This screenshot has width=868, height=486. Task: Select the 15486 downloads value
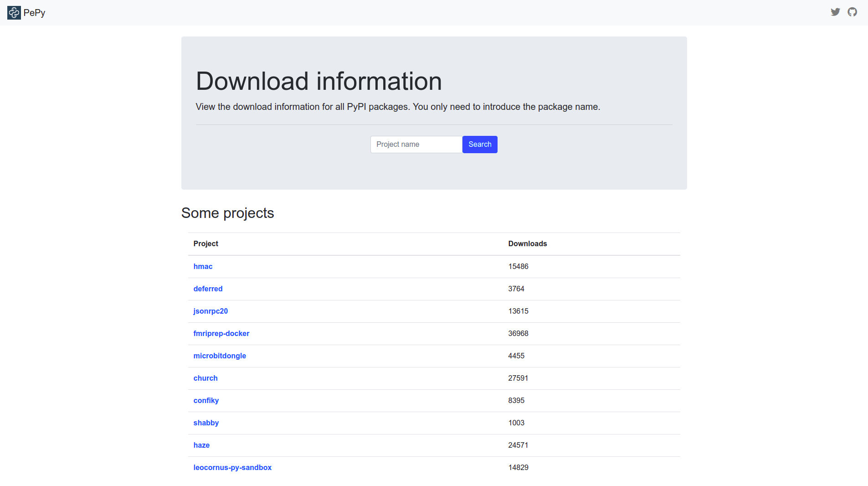519,267
